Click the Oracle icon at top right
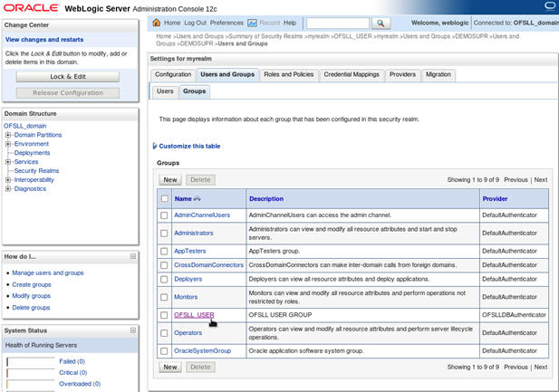Viewport: 559px width, 392px height. (x=551, y=6)
